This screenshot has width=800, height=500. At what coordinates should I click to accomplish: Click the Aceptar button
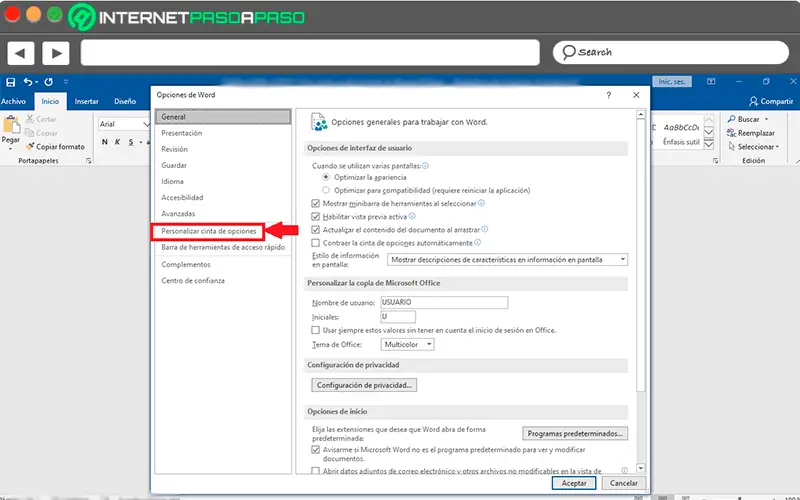pyautogui.click(x=573, y=483)
